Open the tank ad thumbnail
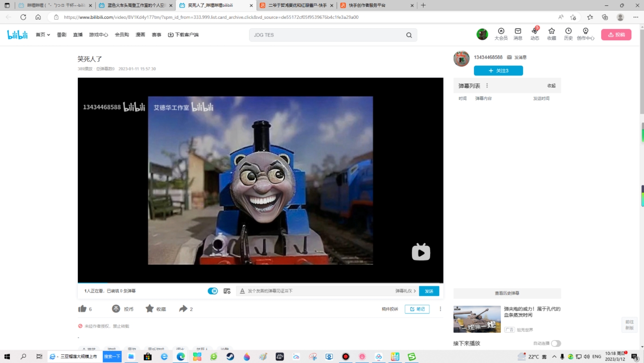The height and width of the screenshot is (363, 644). coord(477,319)
